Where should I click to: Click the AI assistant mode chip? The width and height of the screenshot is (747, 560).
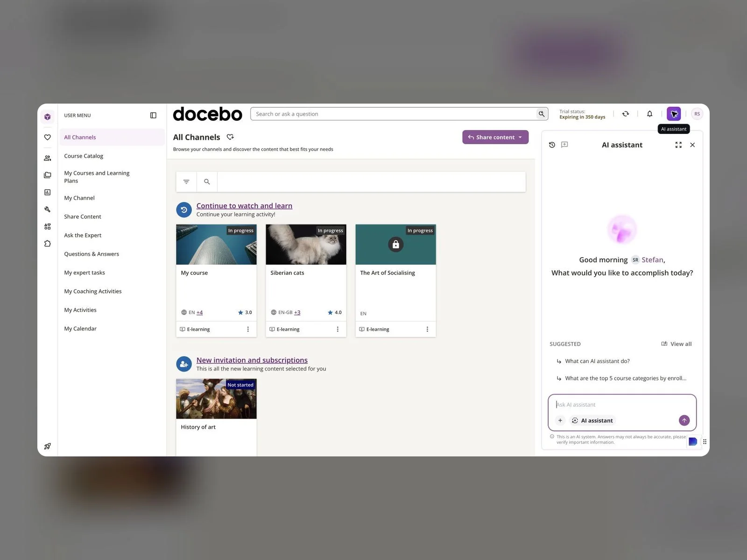(x=592, y=420)
